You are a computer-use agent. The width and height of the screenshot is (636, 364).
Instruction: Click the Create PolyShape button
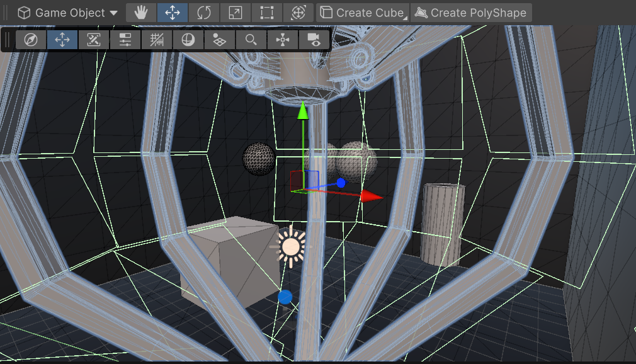[x=471, y=13]
